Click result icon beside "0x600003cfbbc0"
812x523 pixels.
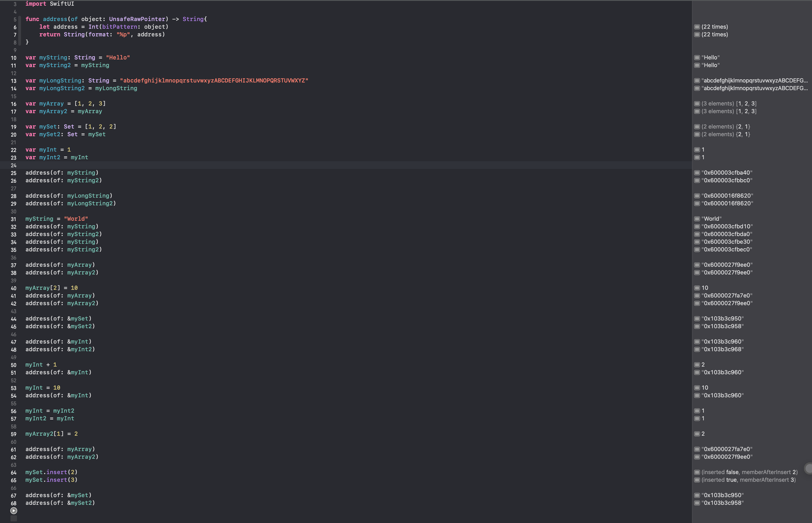click(697, 180)
